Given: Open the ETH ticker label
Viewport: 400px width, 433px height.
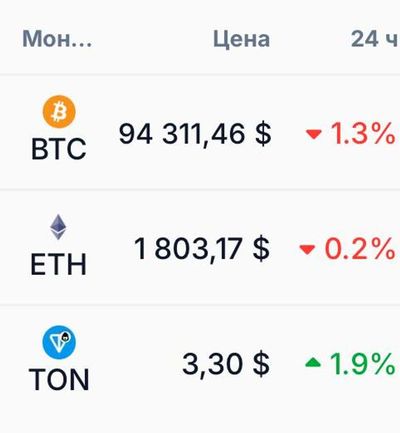Looking at the screenshot, I should pos(59,264).
